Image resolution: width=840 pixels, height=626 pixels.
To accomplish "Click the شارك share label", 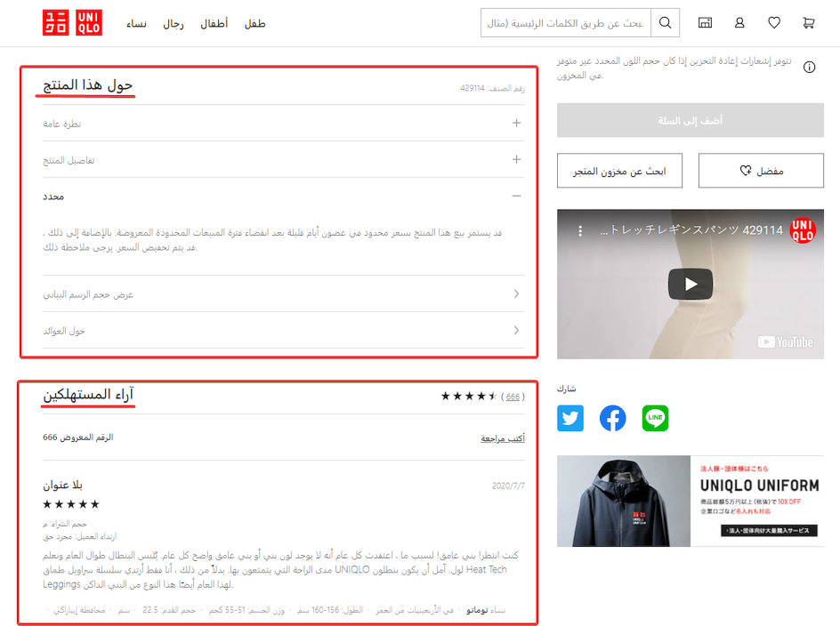I will tap(566, 389).
